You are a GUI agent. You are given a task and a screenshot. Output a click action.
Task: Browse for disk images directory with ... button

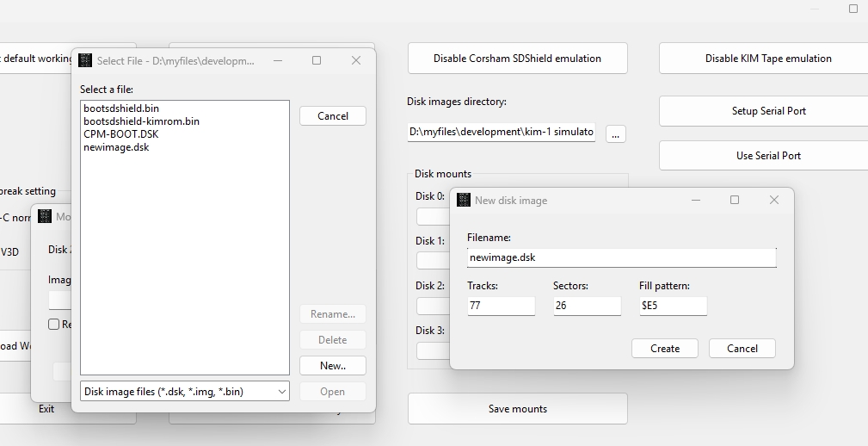click(x=615, y=133)
